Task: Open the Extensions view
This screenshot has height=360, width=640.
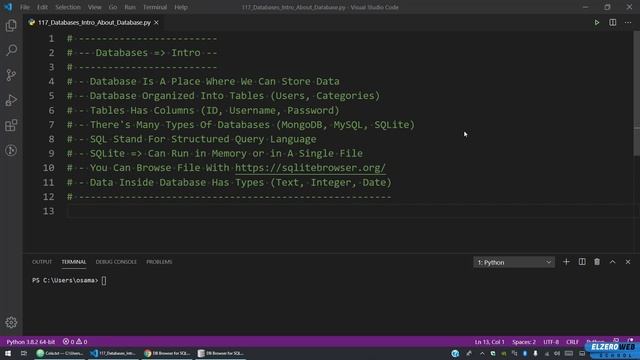Action: point(11,125)
